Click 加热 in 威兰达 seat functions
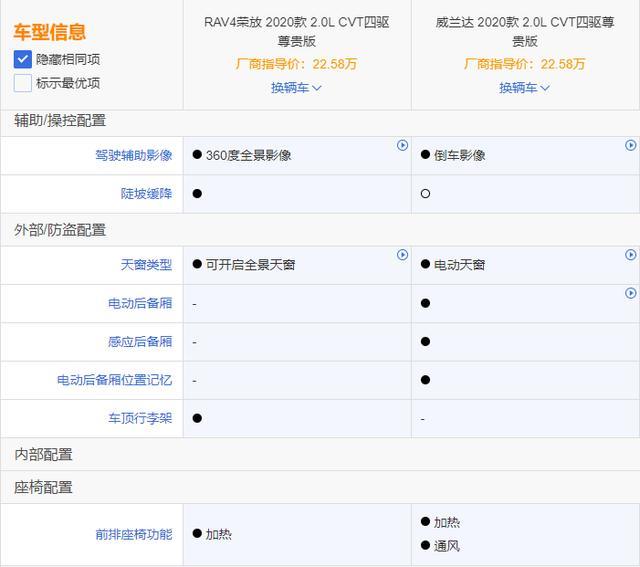Image resolution: width=640 pixels, height=567 pixels. click(447, 522)
